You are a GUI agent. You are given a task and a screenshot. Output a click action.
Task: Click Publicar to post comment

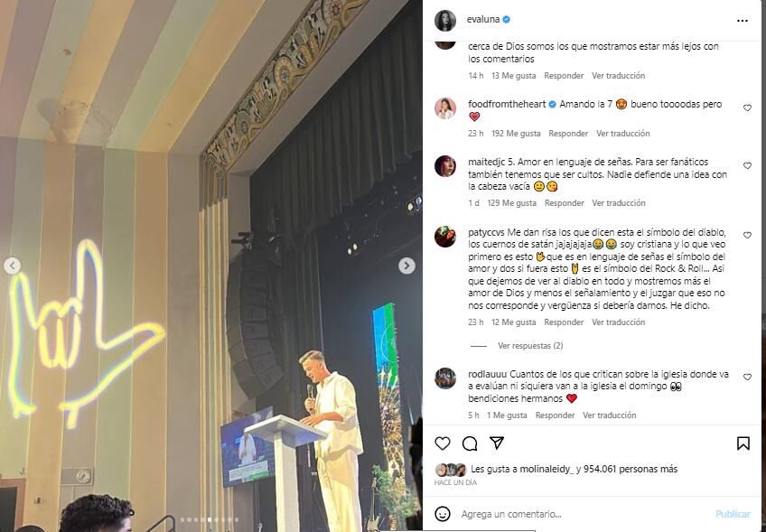click(733, 514)
